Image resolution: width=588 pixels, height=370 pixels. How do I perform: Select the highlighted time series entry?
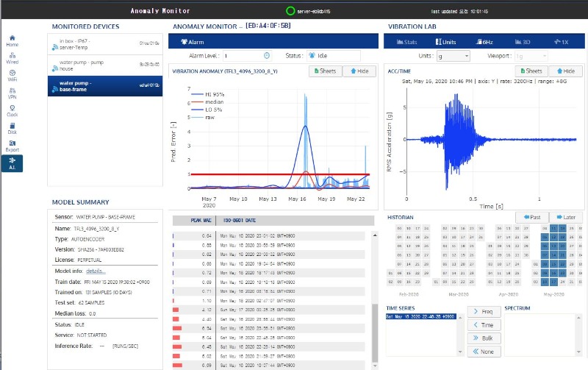click(x=420, y=316)
